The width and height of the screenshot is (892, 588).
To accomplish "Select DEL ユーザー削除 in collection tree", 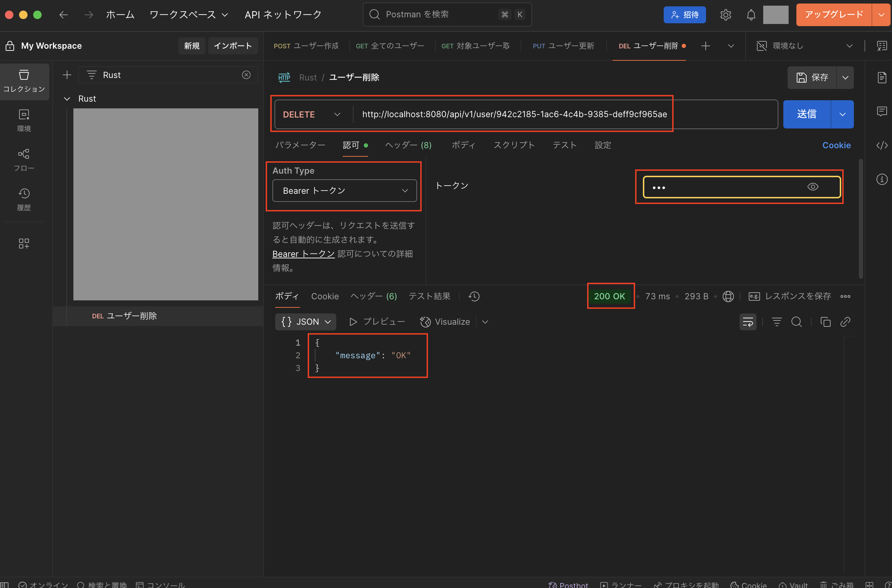I will coord(157,316).
